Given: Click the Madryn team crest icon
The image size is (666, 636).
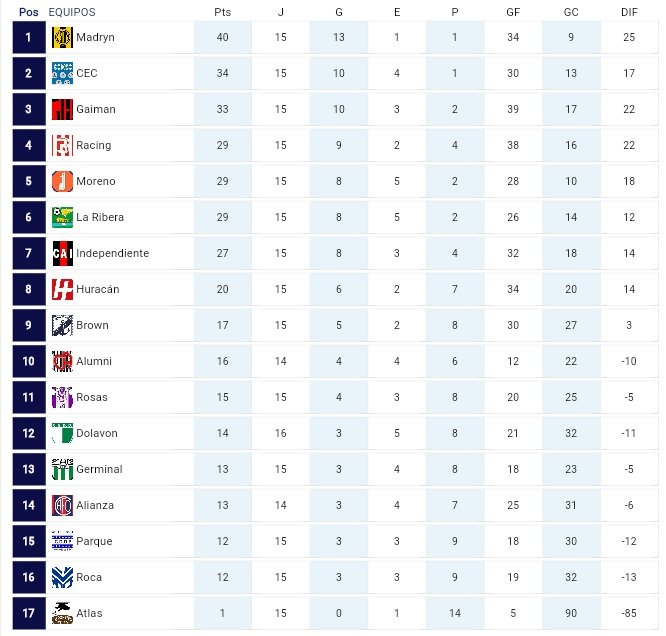Looking at the screenshot, I should (62, 37).
